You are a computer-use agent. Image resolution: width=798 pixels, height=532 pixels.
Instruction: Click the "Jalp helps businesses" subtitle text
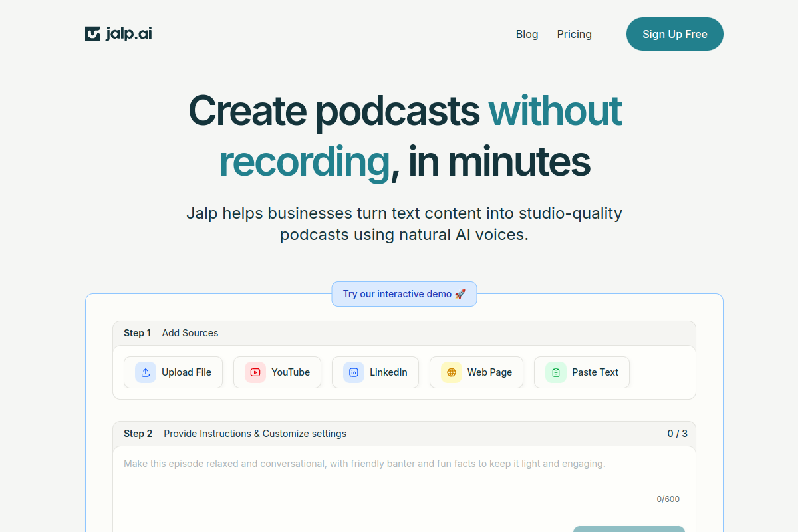pos(404,224)
